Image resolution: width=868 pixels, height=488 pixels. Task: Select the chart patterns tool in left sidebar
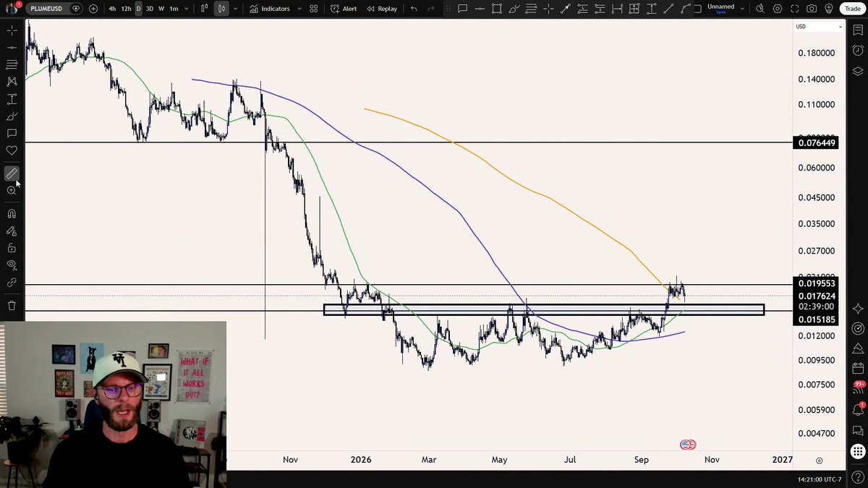[12, 82]
